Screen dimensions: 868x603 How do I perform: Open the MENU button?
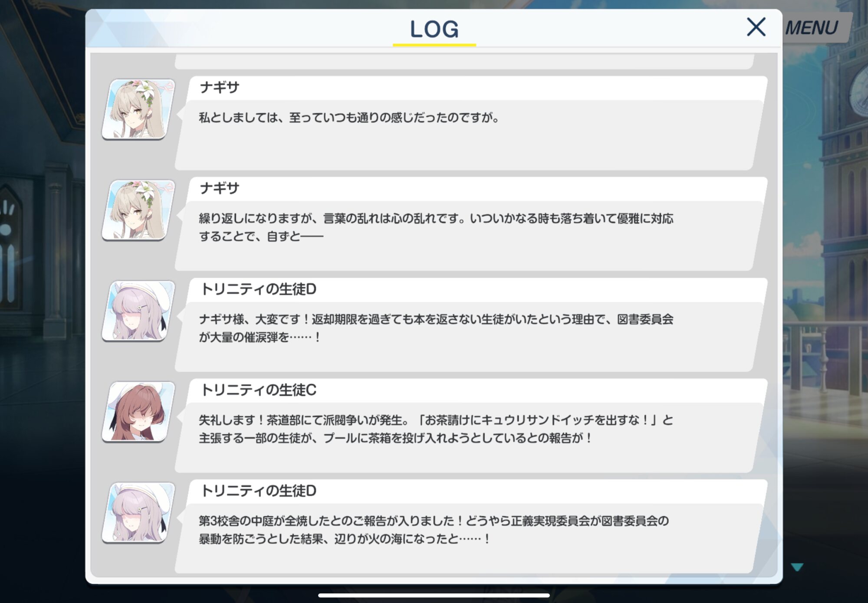click(812, 28)
